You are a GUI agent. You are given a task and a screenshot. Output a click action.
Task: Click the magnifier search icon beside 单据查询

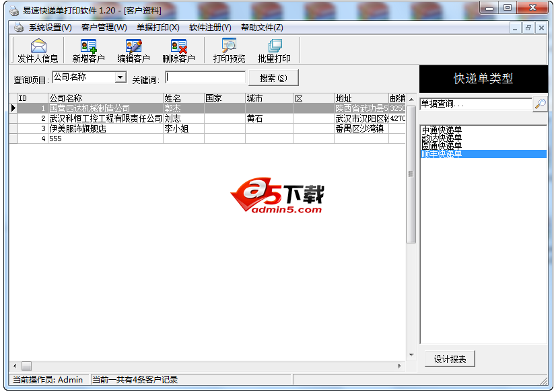(x=541, y=104)
